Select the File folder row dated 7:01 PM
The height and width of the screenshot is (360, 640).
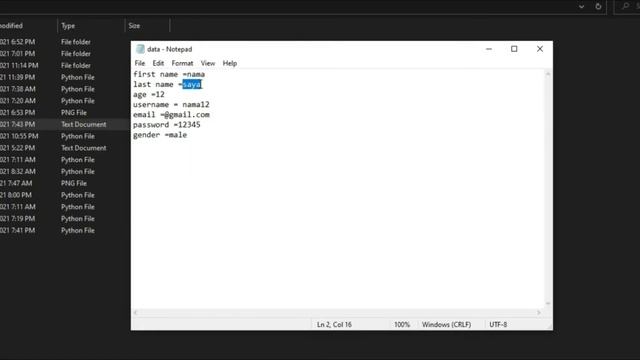pyautogui.click(x=64, y=53)
